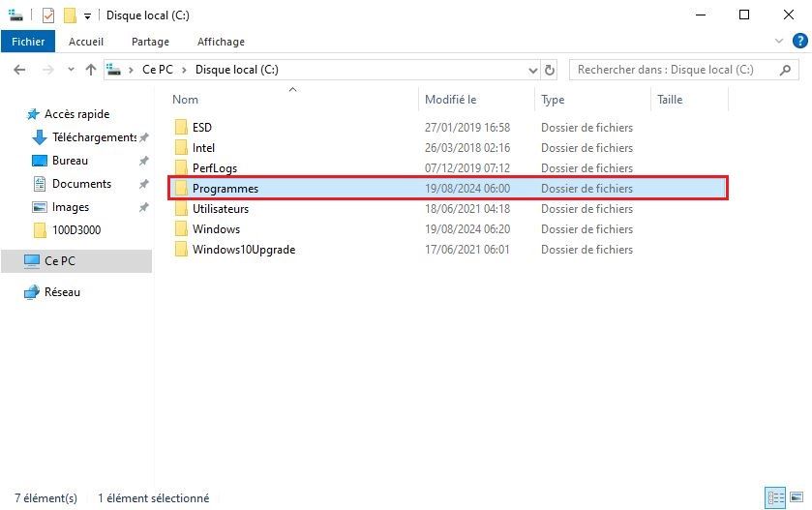Expand the chevron before Ce PC breadcrumb
812x510 pixels.
131,70
